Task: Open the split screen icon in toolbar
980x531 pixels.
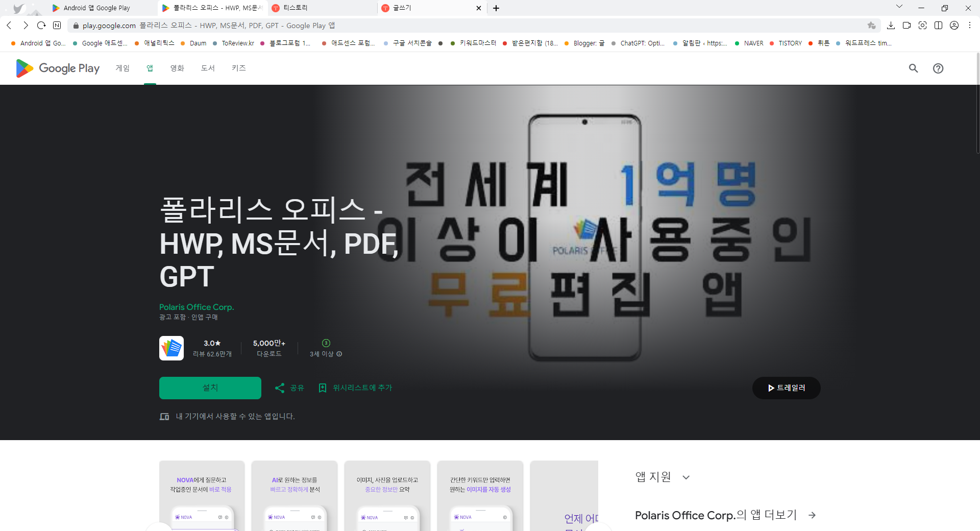Action: tap(939, 25)
